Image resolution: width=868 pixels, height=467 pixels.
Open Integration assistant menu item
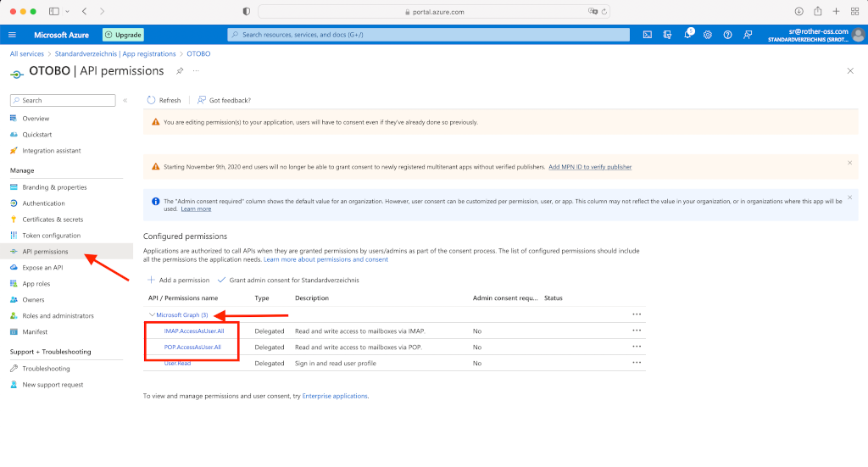point(51,151)
